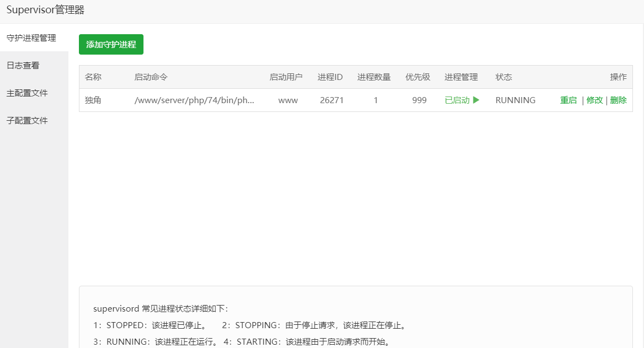
Task: Click the 进程ID column header
Action: 330,77
